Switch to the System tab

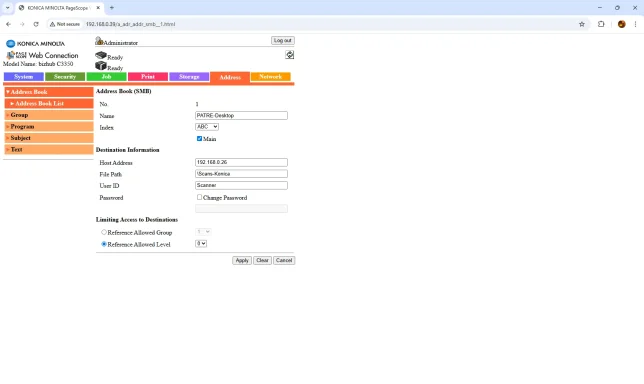23,77
